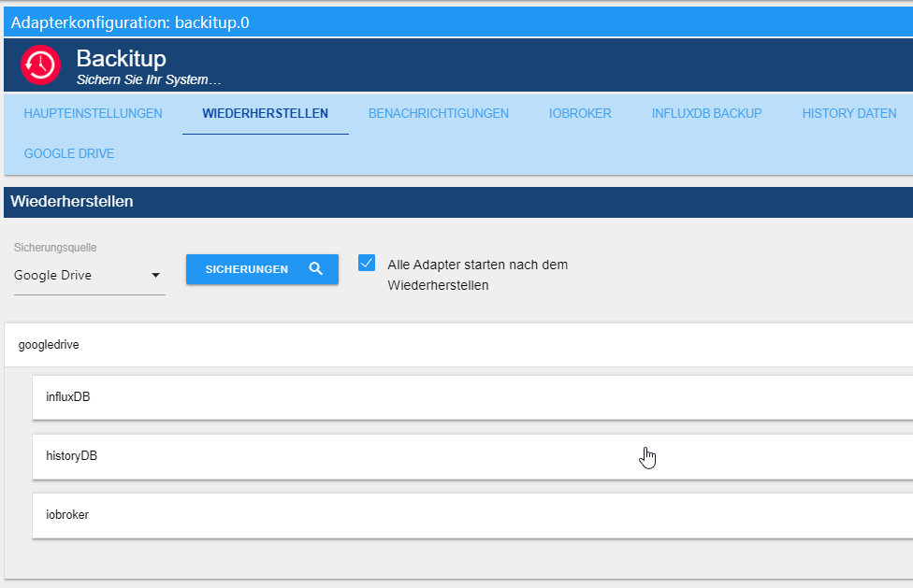
Task: Click the SICHERUNGEN label on the search button
Action: 247,269
